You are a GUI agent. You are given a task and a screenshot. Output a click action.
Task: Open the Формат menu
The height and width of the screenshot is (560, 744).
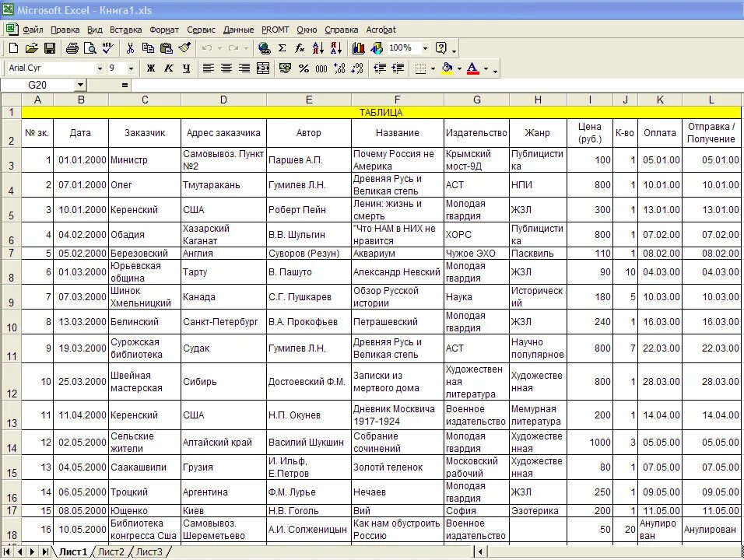tap(164, 30)
